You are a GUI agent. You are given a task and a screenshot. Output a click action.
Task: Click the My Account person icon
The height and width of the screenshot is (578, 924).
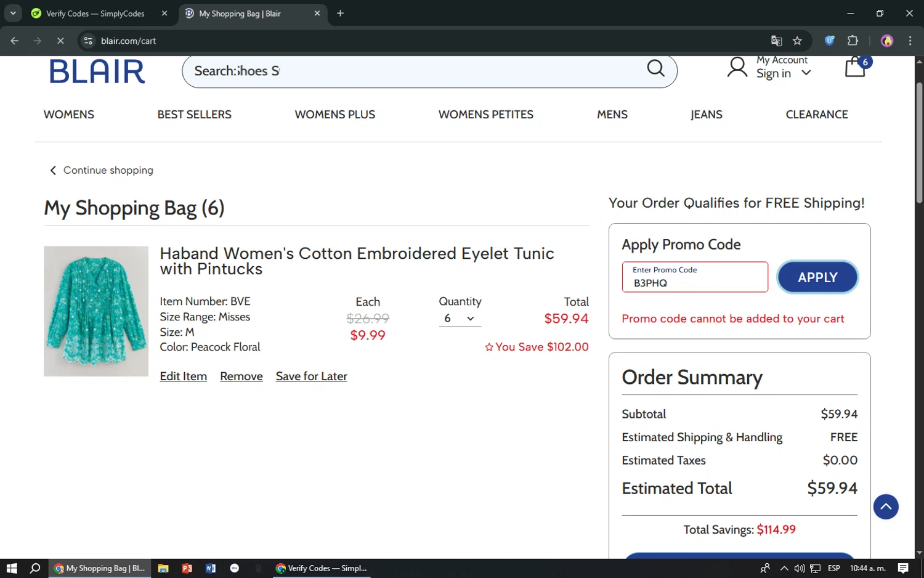pyautogui.click(x=737, y=68)
